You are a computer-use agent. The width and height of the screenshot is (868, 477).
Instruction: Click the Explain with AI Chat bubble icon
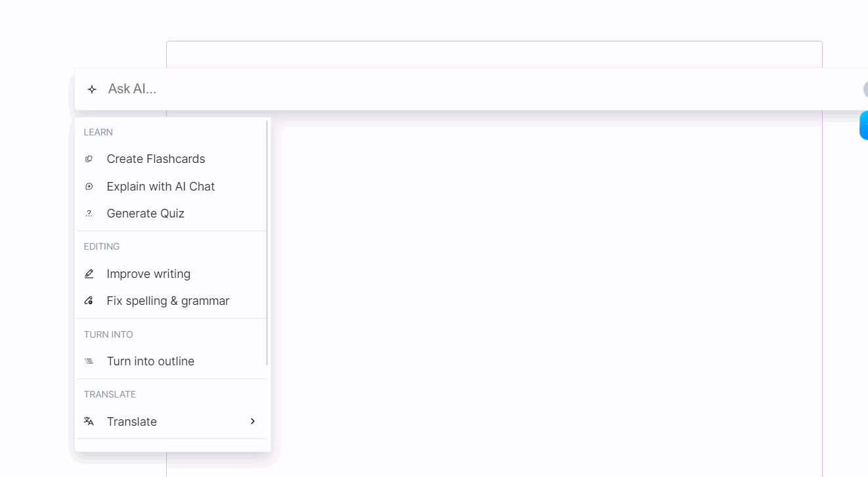89,187
